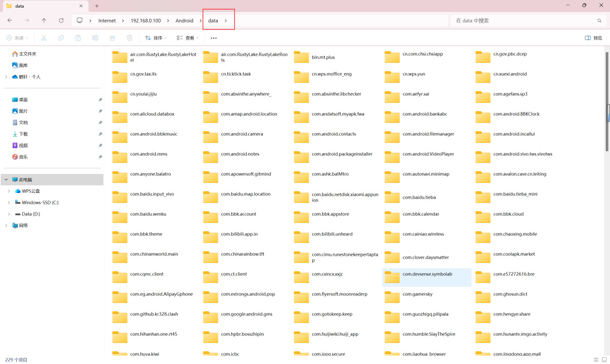Image resolution: width=610 pixels, height=364 pixels.
Task: Navigate to Internet breadcrumb
Action: pos(107,20)
